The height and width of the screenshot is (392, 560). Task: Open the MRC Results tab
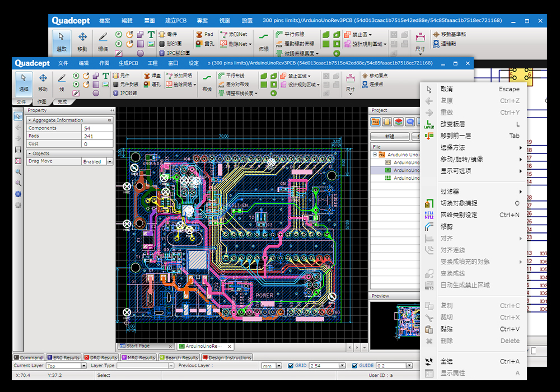[138, 357]
